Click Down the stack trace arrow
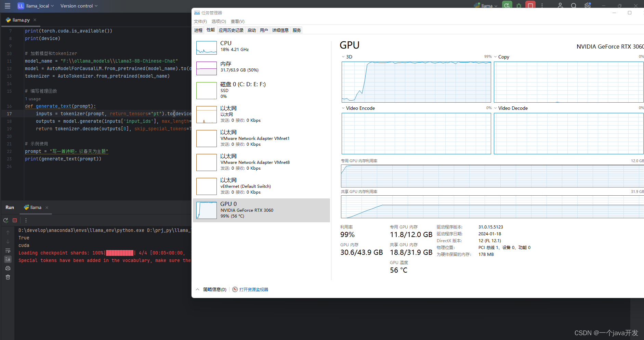Image resolution: width=644 pixels, height=340 pixels. pyautogui.click(x=8, y=241)
